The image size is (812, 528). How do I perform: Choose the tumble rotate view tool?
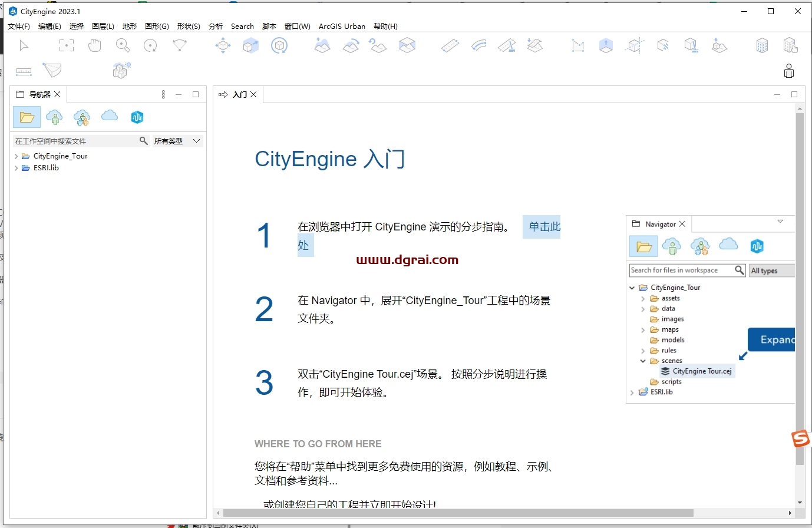[150, 45]
